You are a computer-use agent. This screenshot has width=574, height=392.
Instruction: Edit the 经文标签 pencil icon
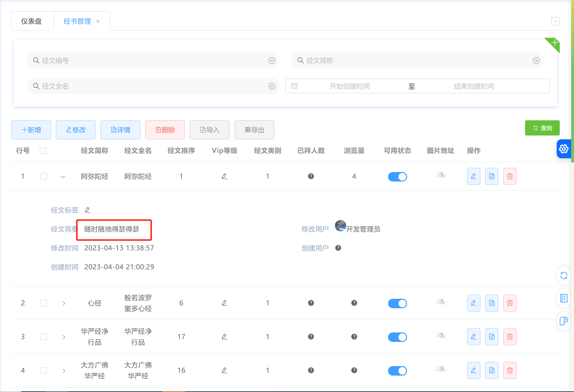pos(88,210)
